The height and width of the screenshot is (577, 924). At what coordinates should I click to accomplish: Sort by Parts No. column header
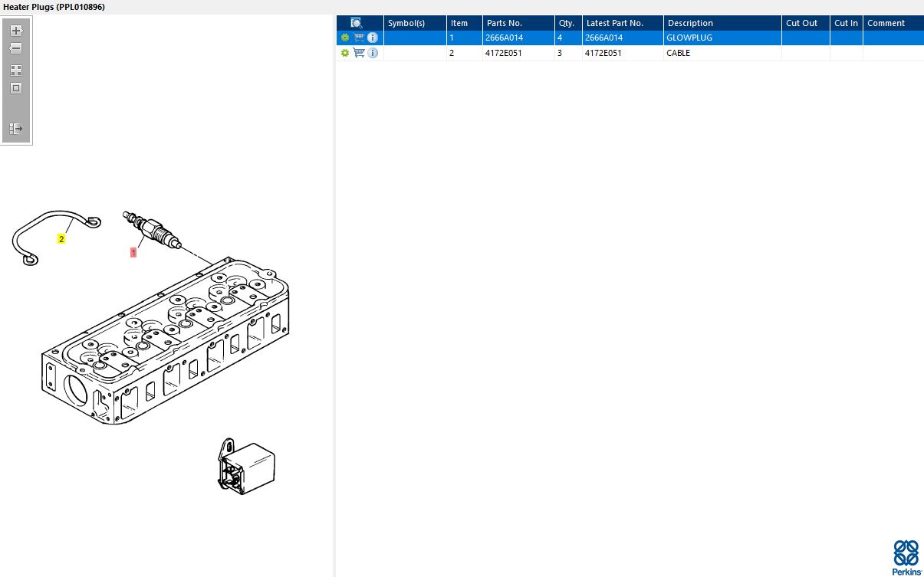coord(519,23)
